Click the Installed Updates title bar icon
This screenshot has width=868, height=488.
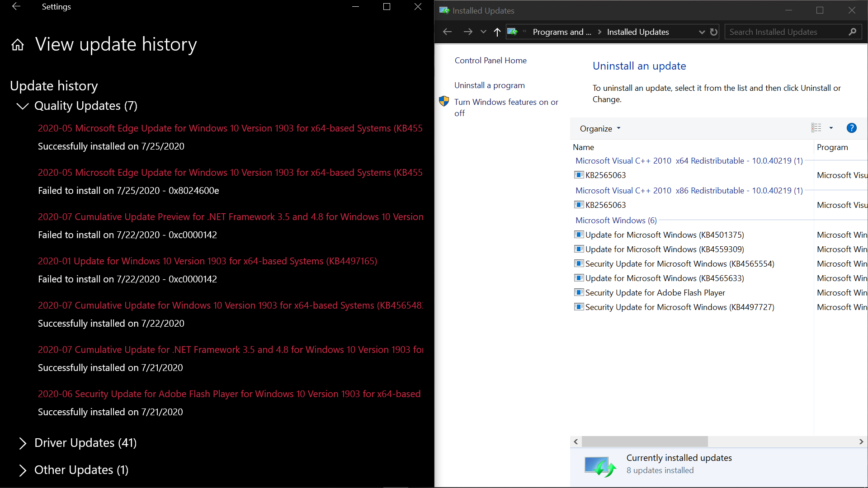pyautogui.click(x=444, y=10)
